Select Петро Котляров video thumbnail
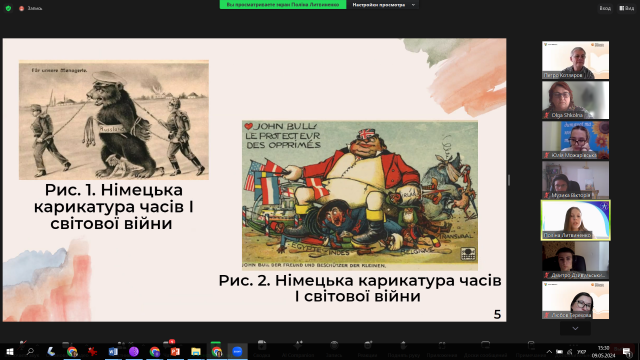Image resolution: width=640 pixels, height=360 pixels. tap(575, 60)
